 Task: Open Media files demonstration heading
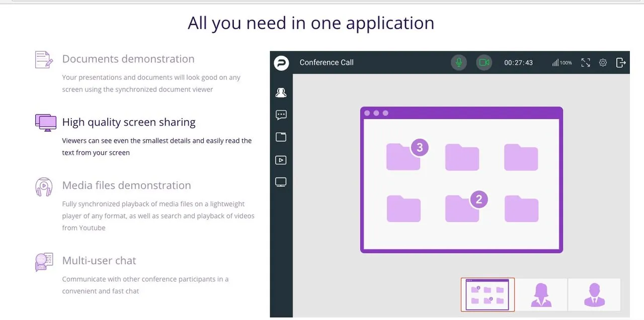[127, 185]
